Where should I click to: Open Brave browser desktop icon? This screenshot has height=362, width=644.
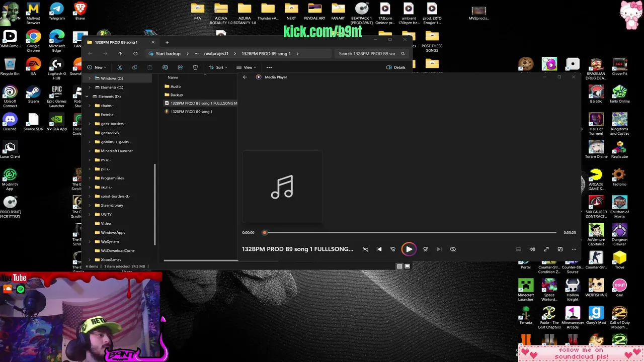click(80, 12)
